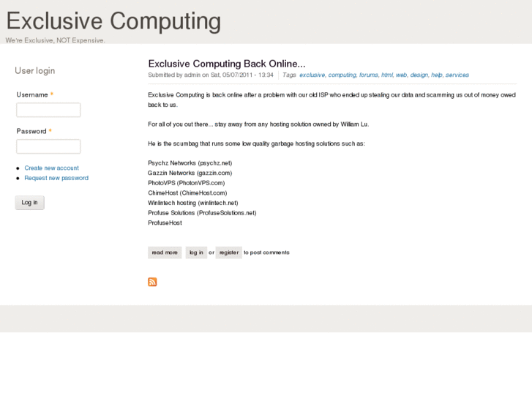
Task: Select the computing tag
Action: [x=342, y=75]
